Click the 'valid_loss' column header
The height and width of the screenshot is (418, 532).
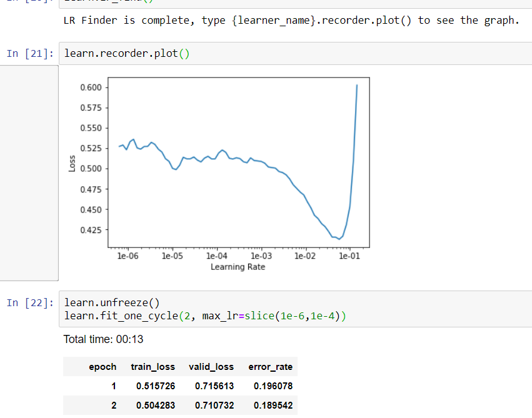coord(211,367)
